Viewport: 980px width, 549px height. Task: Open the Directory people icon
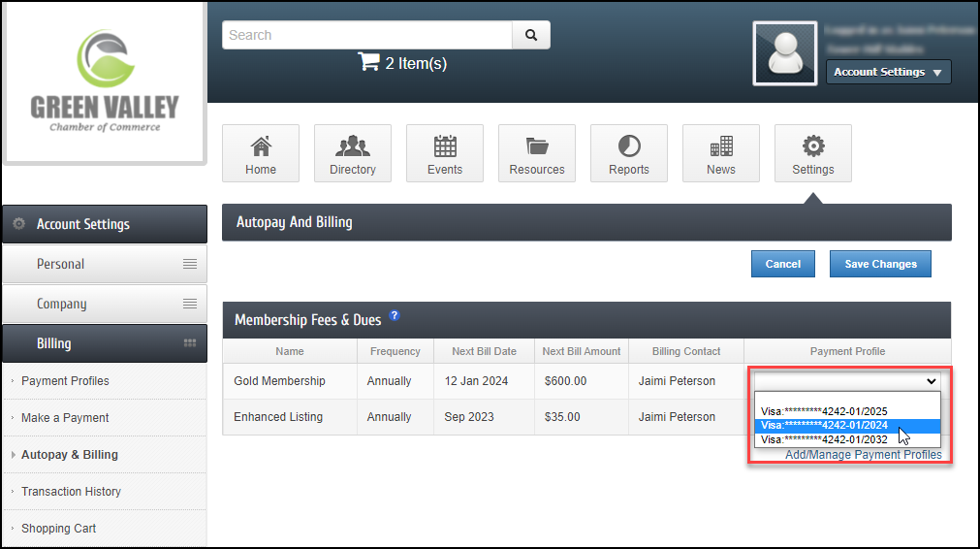352,146
